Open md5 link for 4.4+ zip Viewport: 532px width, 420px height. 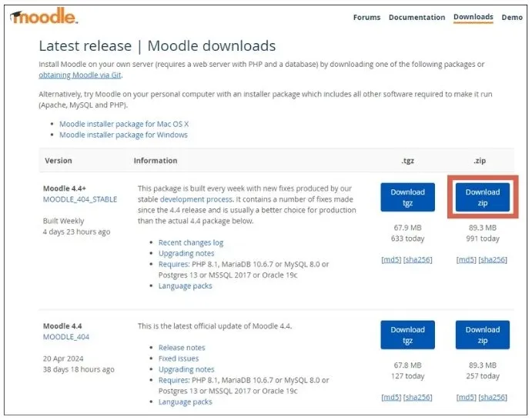point(467,260)
